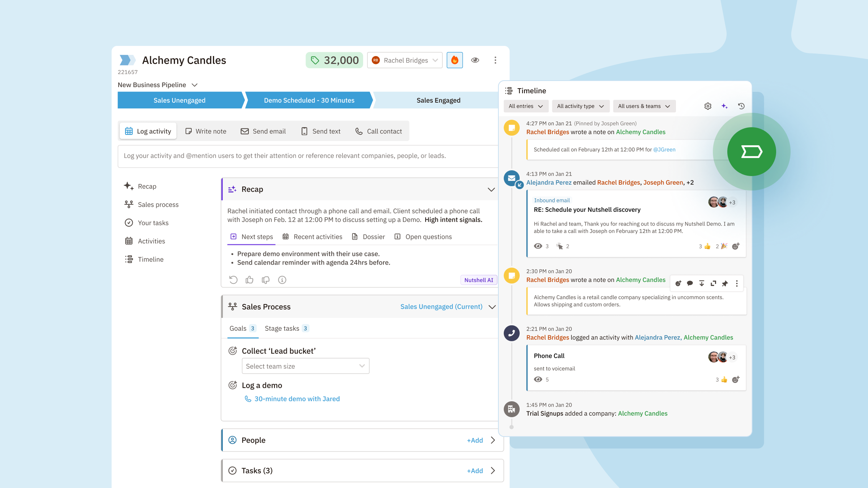The image size is (868, 488).
Task: Open the three-dot lead options menu
Action: (x=495, y=60)
